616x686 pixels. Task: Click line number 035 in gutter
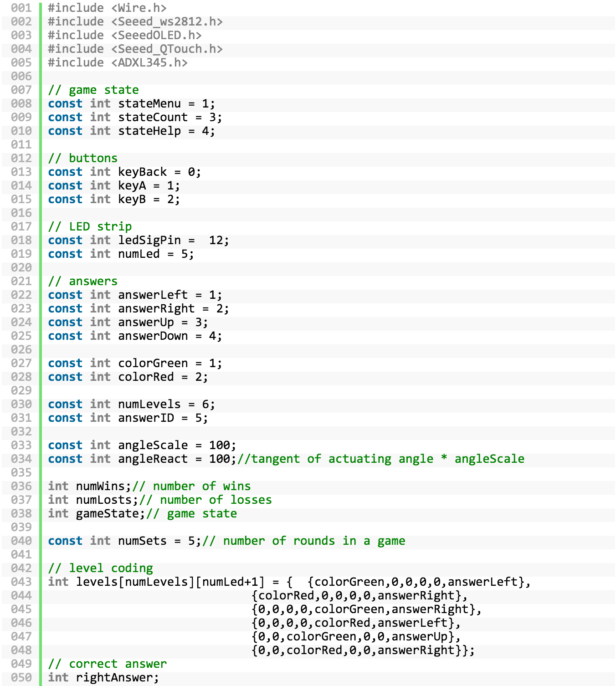point(21,472)
